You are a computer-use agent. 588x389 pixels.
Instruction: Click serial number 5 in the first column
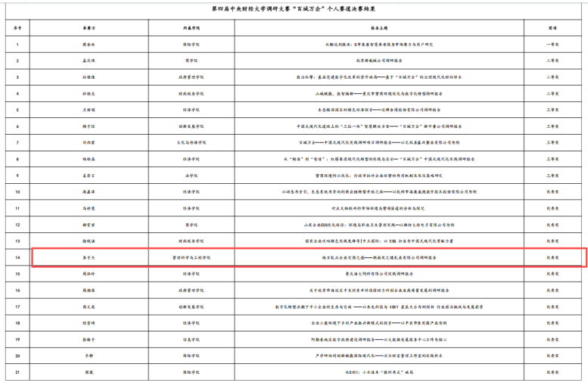coord(17,110)
